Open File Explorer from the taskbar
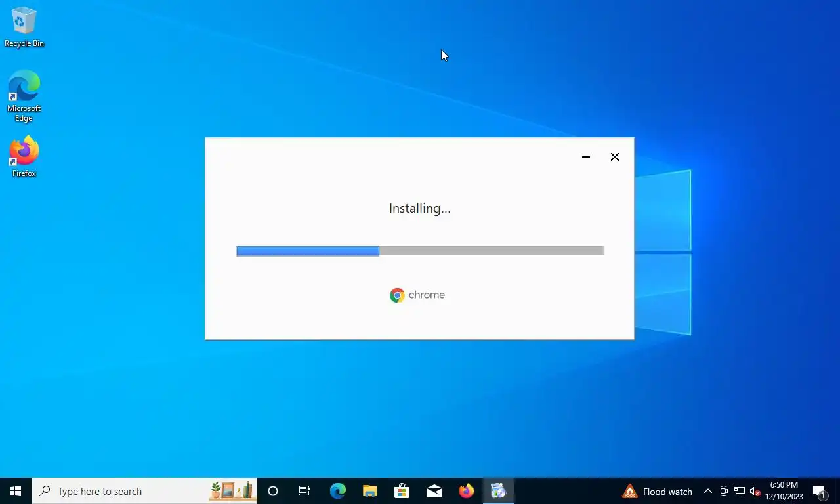The height and width of the screenshot is (504, 840). (x=370, y=491)
